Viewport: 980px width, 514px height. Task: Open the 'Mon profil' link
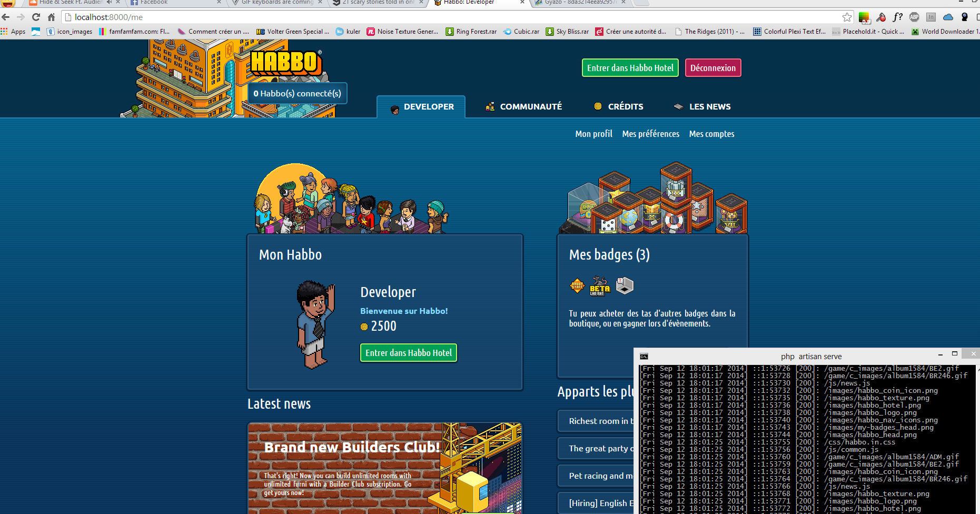(594, 134)
